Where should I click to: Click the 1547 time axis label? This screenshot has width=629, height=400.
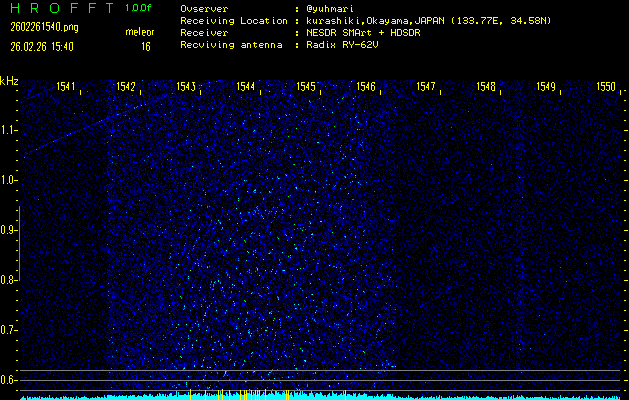[426, 86]
